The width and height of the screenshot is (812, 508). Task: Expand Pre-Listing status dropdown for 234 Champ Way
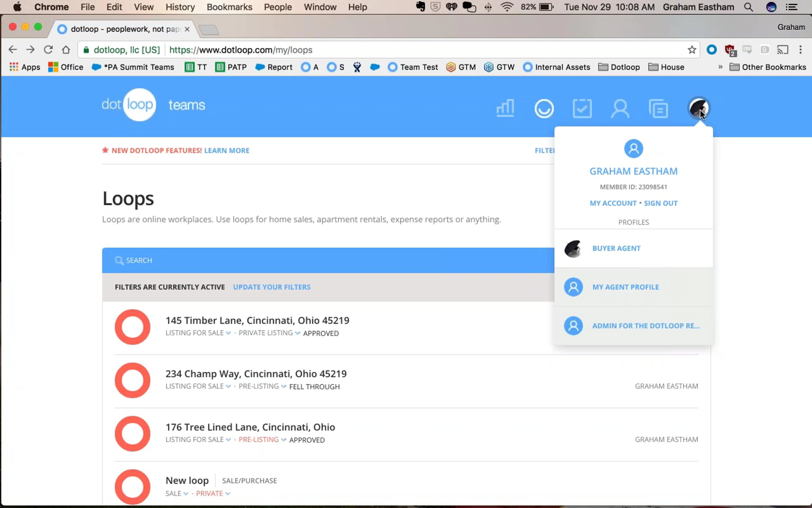tap(262, 386)
